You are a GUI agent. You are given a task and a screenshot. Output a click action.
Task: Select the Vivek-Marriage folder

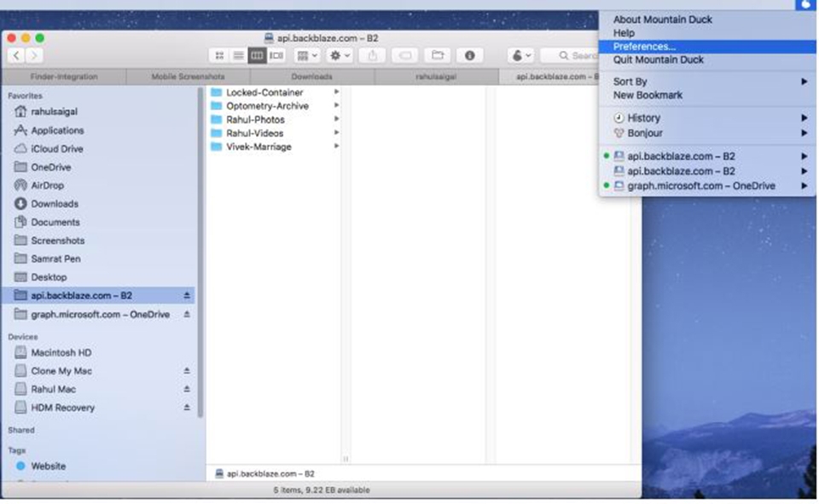click(258, 147)
